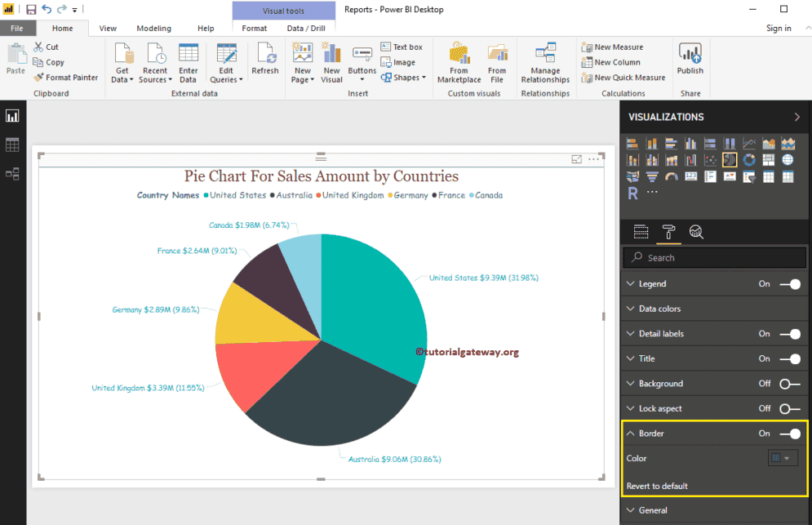812x525 pixels.
Task: Open More options on the pie visual
Action: pyautogui.click(x=593, y=159)
